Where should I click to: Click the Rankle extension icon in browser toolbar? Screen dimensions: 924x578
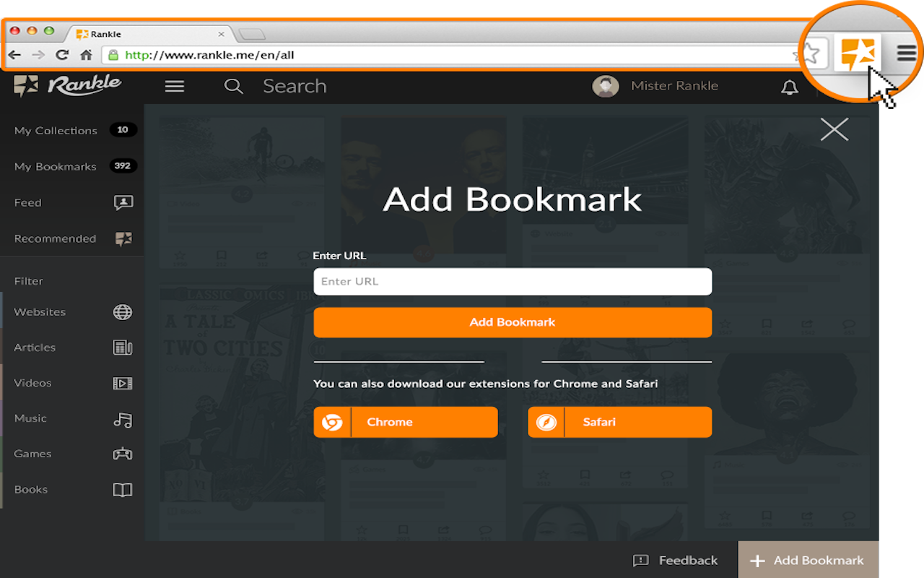[x=857, y=53]
